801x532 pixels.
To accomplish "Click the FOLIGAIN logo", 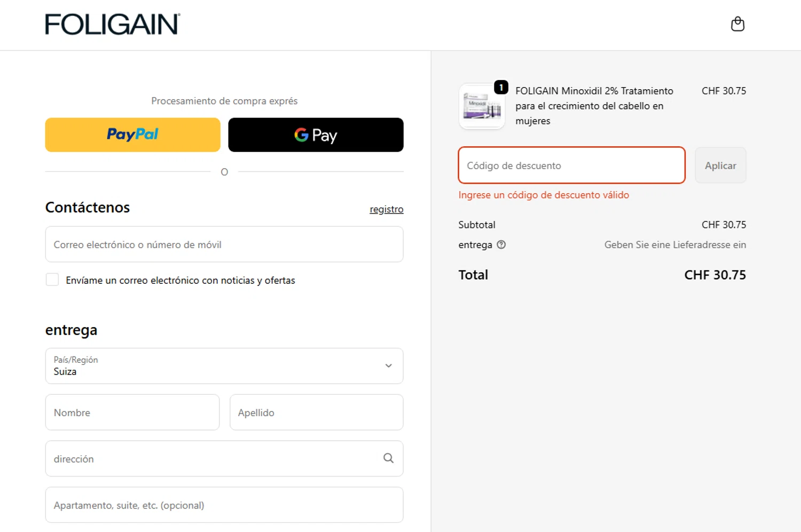I will pos(113,24).
